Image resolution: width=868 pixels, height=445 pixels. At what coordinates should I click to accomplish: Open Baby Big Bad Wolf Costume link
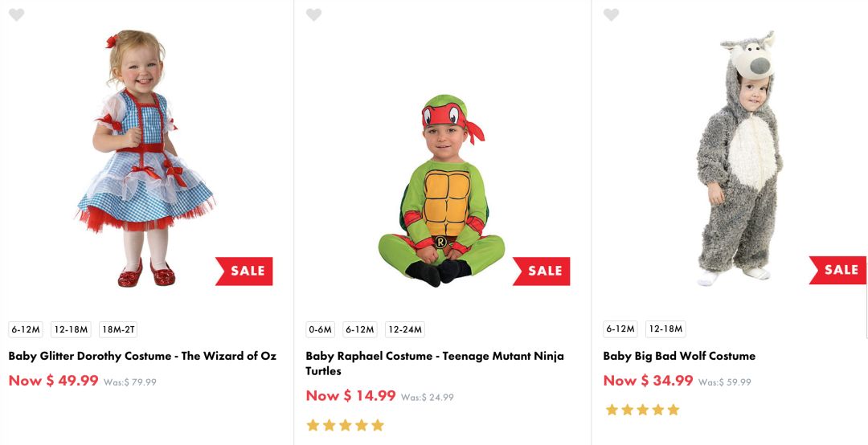(x=679, y=356)
